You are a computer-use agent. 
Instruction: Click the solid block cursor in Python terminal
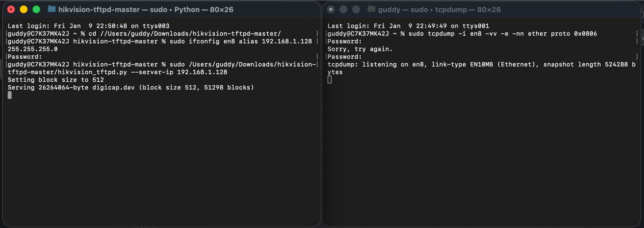(x=10, y=95)
